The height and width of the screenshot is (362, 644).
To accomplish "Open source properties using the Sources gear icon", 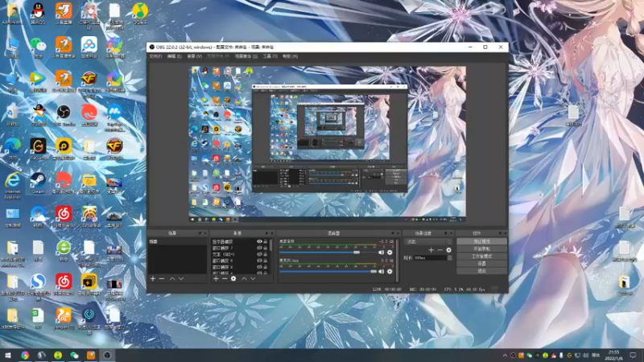I will point(233,278).
